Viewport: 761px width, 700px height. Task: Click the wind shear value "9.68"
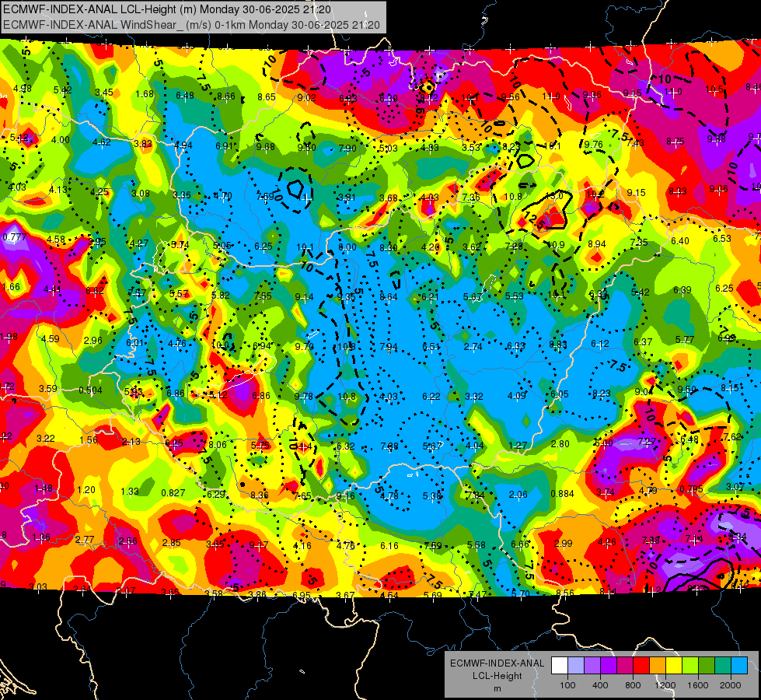[266, 147]
